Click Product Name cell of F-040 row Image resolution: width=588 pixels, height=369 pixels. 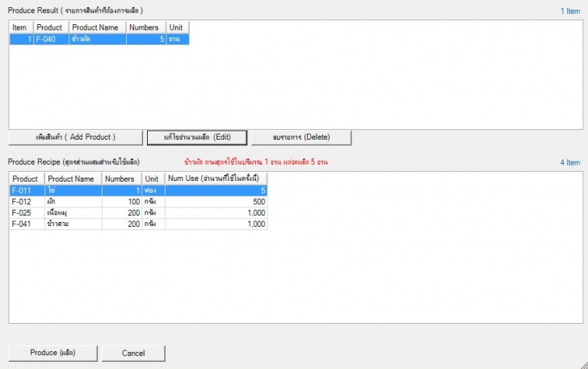[98, 39]
